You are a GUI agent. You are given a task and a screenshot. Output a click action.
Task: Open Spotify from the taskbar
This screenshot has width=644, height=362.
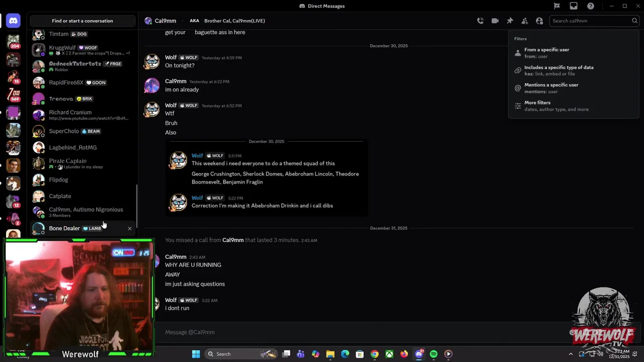[434, 354]
